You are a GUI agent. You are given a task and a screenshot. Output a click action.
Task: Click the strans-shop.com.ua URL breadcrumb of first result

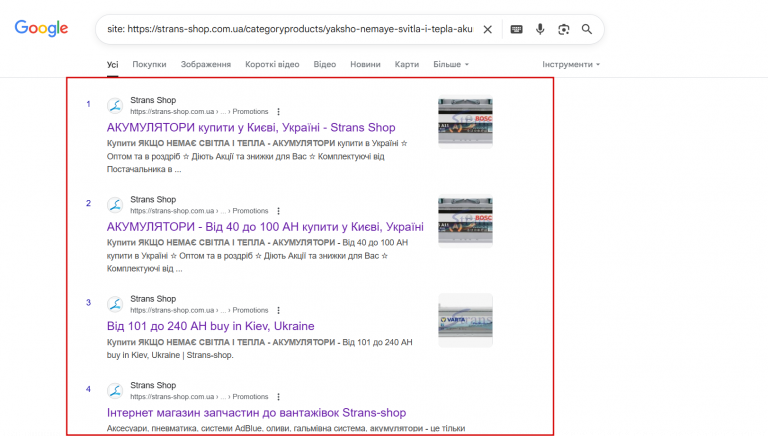199,112
